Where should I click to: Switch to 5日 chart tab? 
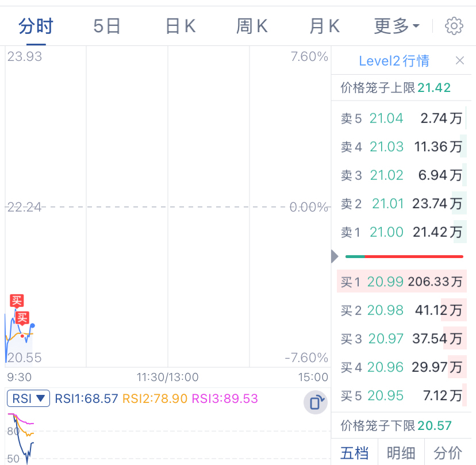click(x=107, y=26)
